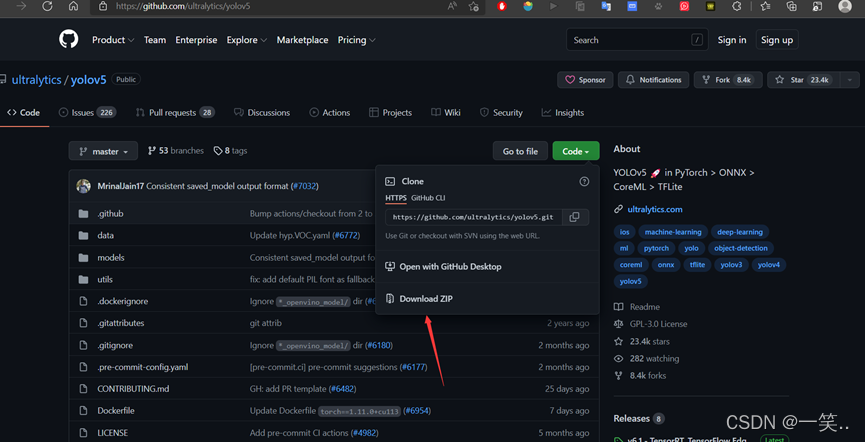The width and height of the screenshot is (865, 442).
Task: Open the Actions tab
Action: click(329, 113)
